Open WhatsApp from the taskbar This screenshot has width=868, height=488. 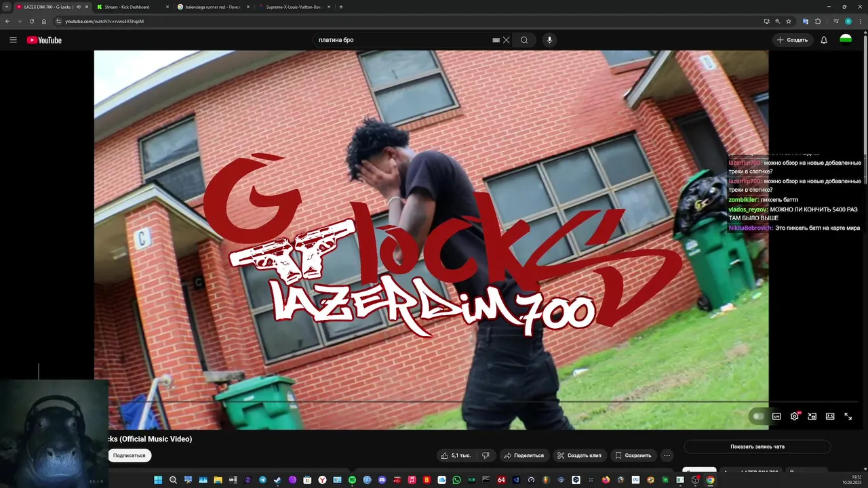(456, 480)
